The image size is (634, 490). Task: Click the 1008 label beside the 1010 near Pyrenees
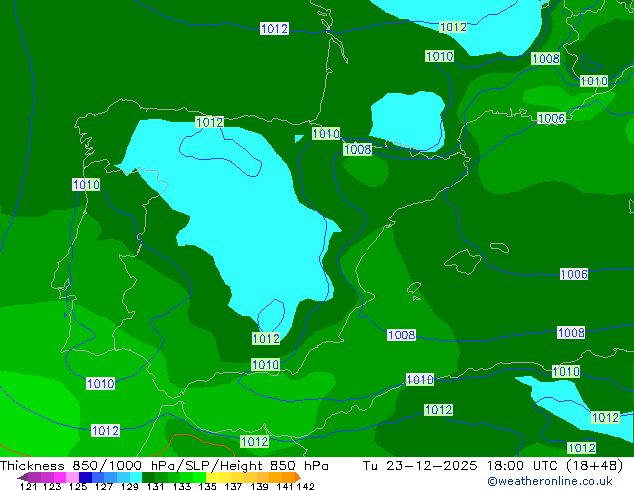pos(357,150)
